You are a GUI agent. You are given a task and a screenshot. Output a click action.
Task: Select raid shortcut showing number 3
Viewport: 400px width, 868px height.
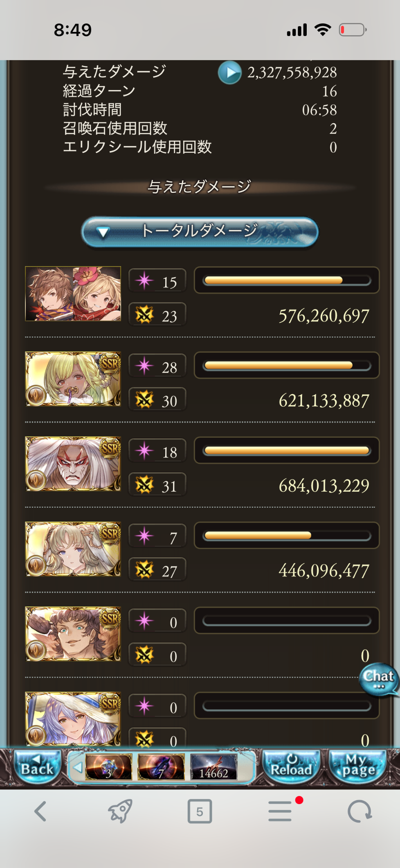pos(108,767)
